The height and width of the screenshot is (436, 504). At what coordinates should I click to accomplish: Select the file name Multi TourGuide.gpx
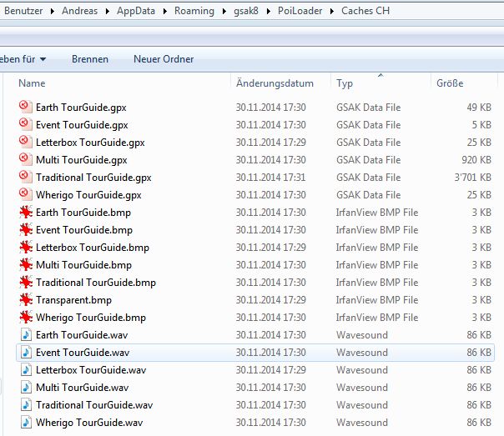[82, 160]
